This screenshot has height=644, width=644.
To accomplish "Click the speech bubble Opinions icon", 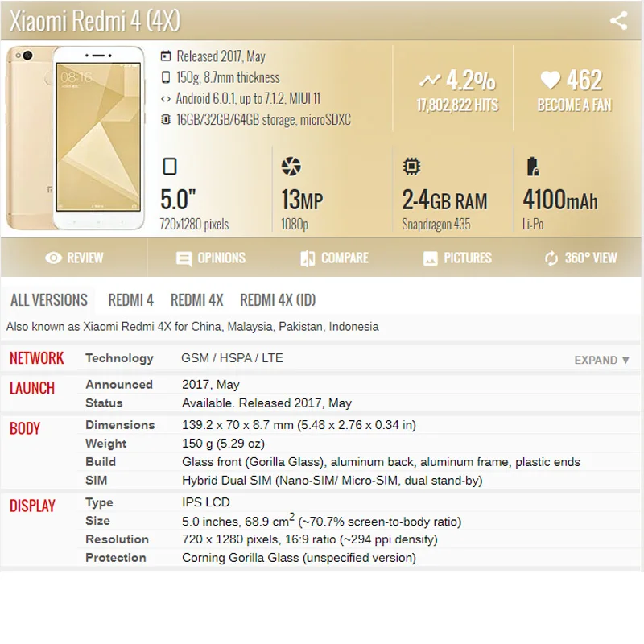I will [x=184, y=258].
